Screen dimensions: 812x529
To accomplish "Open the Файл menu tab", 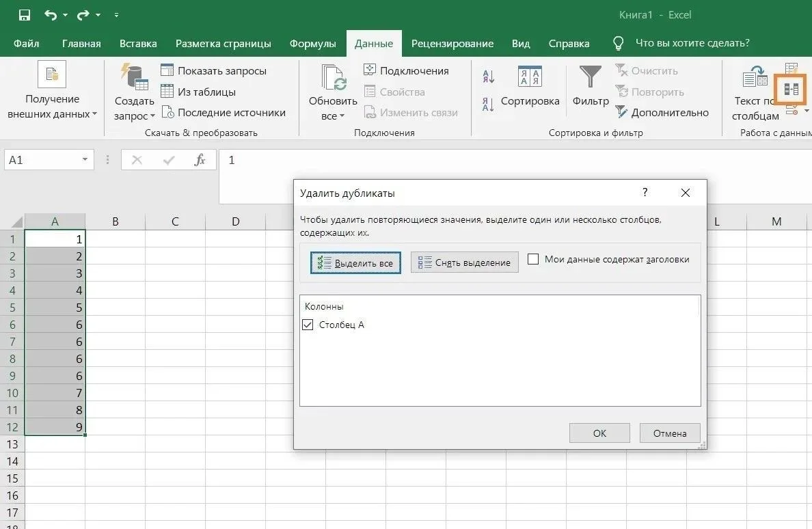I will pos(26,44).
